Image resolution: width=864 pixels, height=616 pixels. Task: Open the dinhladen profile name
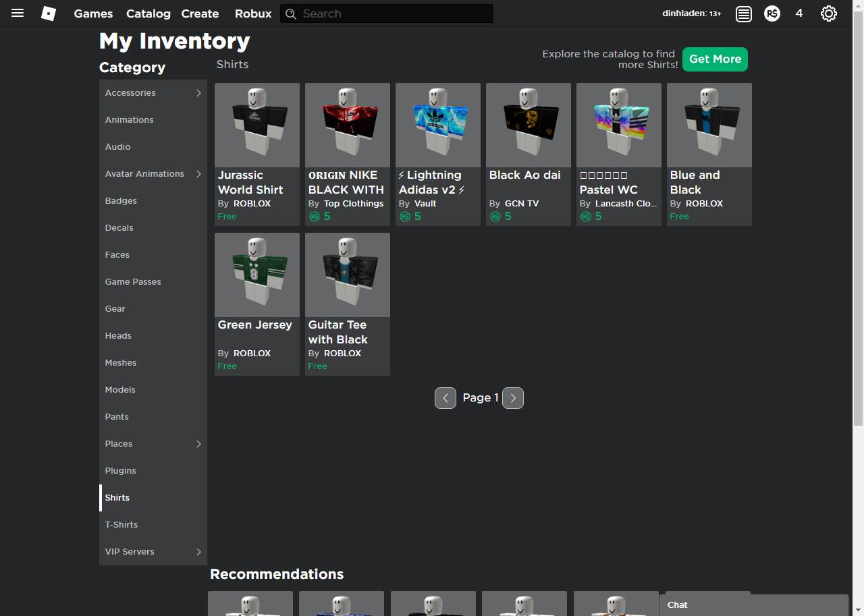tap(692, 13)
